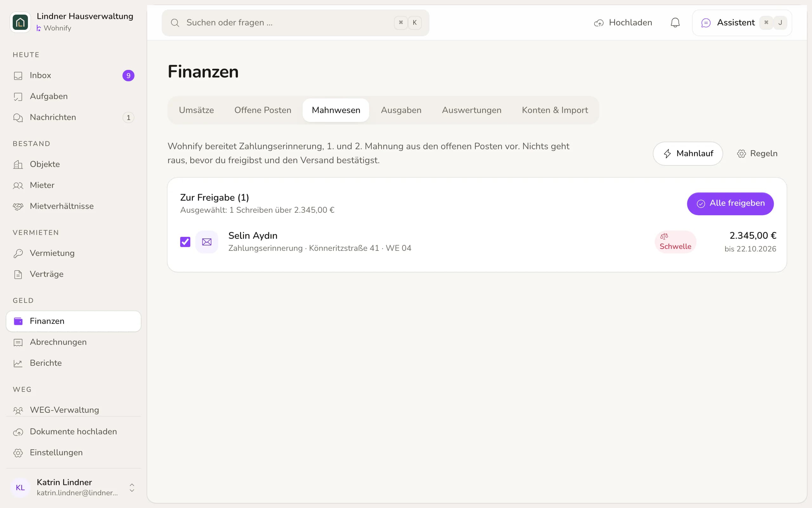Click the envelope icon beside Selin Aydın
Screen dimensions: 812x508
coord(207,242)
